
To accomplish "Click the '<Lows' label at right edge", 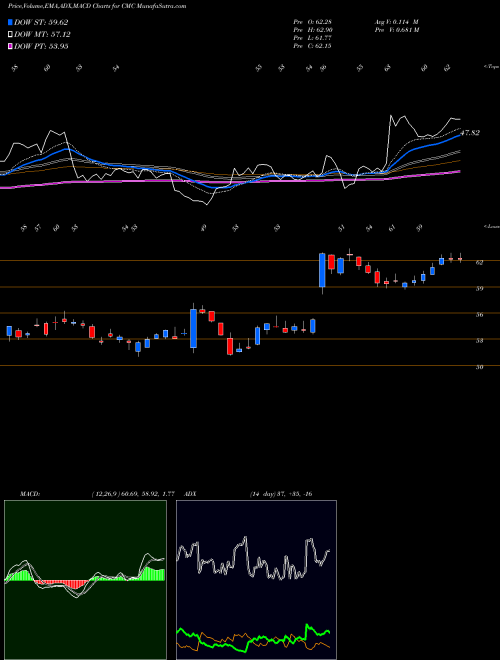I will coord(491,226).
